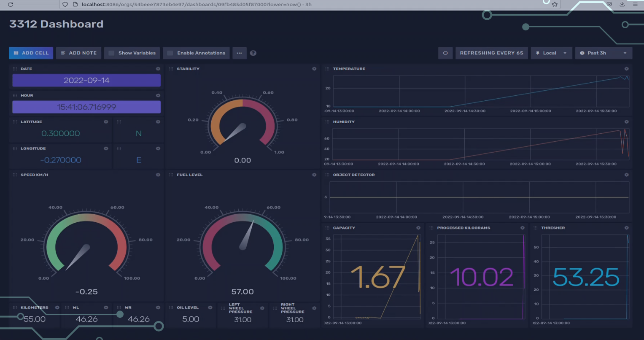Open the Temperature cell gear settings
The image size is (644, 340).
626,69
